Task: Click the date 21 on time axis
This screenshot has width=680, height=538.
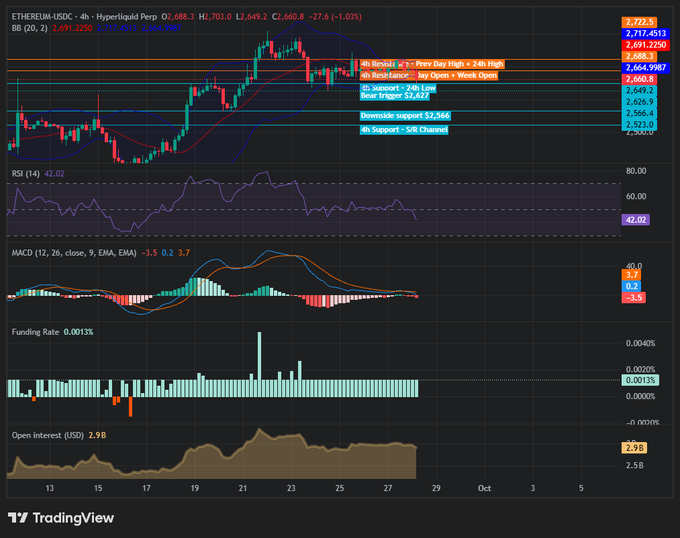Action: 243,488
